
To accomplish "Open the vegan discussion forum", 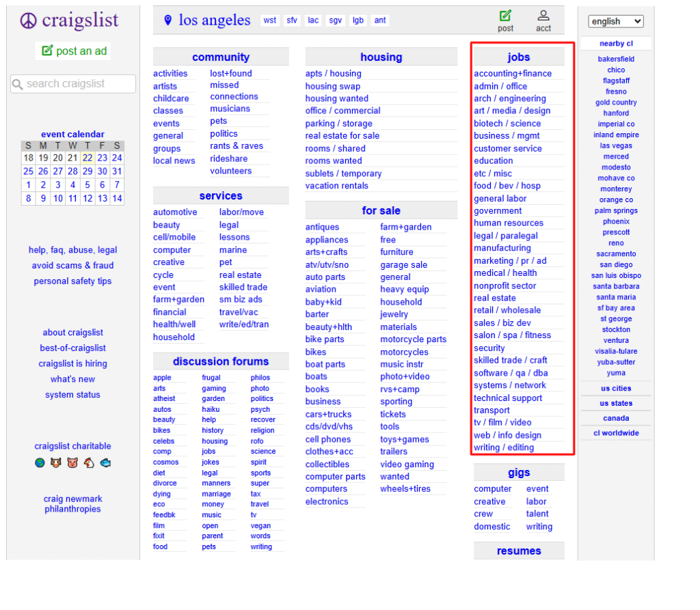I will (260, 526).
